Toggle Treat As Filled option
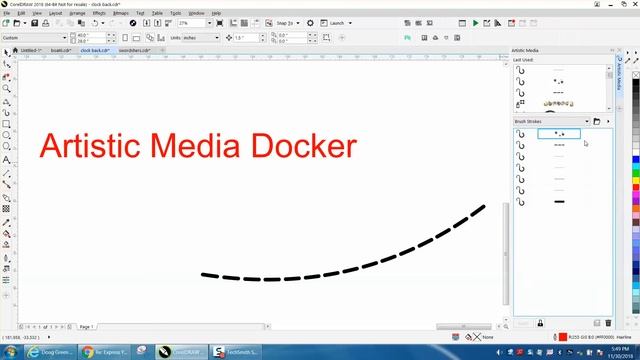This screenshot has height=360, width=640. [327, 38]
